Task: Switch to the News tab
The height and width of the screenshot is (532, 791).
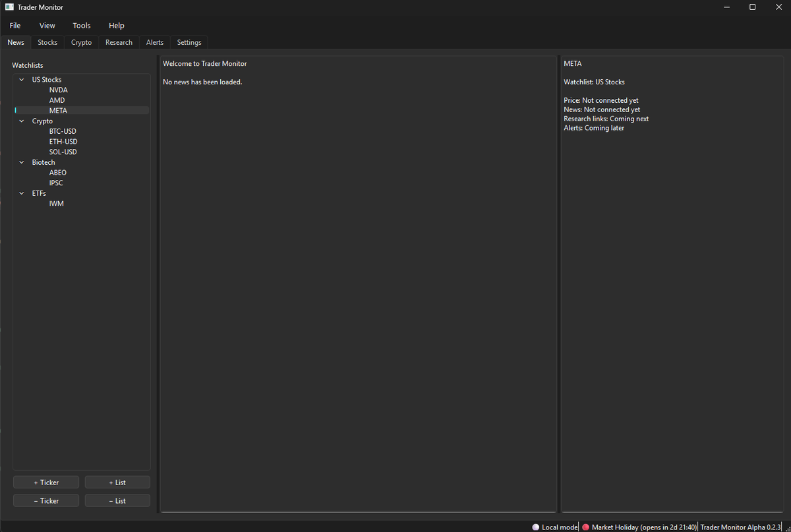Action: click(x=16, y=42)
